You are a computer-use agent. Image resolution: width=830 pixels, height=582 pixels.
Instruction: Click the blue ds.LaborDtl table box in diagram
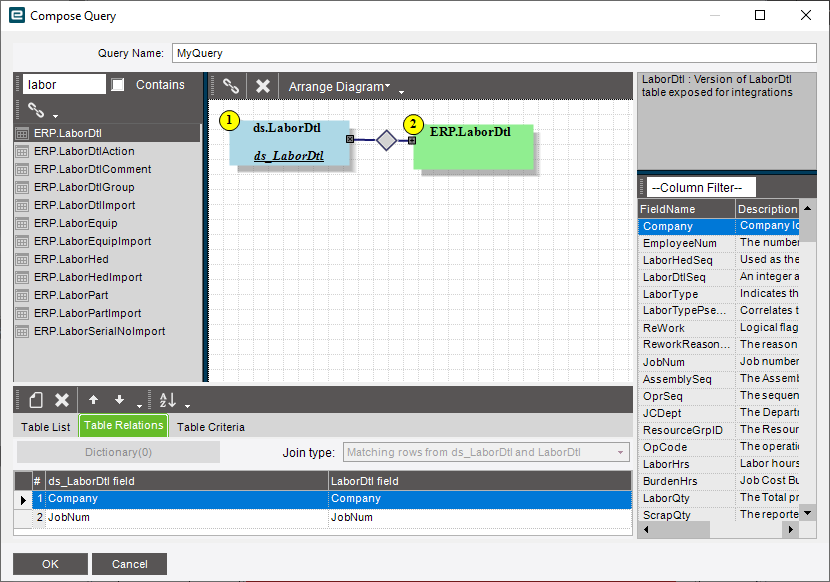pos(289,143)
